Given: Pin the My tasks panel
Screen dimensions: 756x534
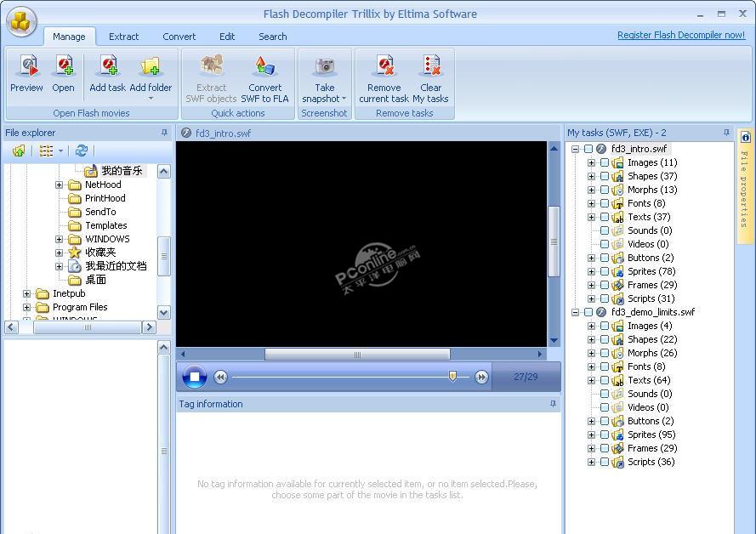Looking at the screenshot, I should pyautogui.click(x=726, y=133).
